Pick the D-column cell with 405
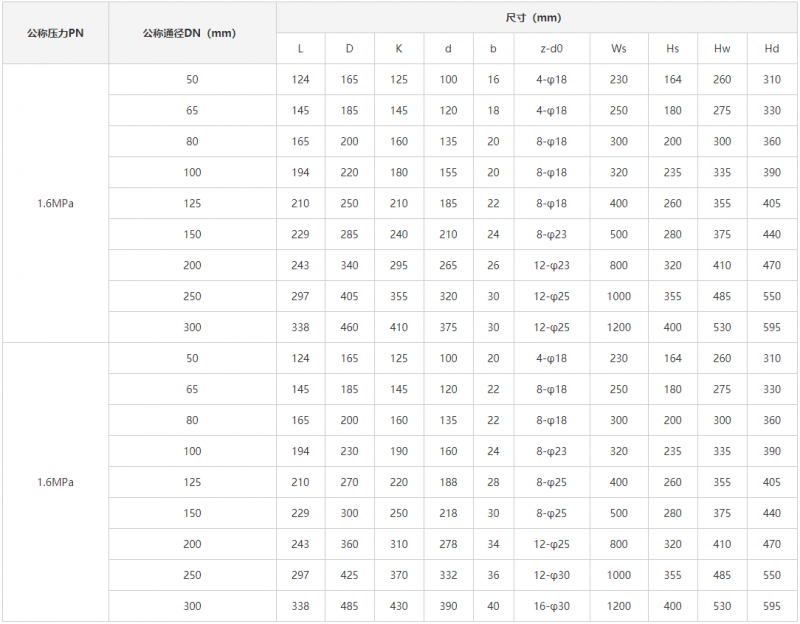Image resolution: width=800 pixels, height=624 pixels. pyautogui.click(x=349, y=296)
